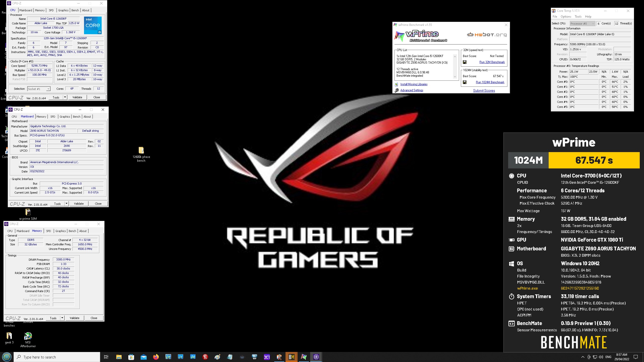Screen dimensions: 644x362
Task: Click the icon next to Install Missing Libraries
Action: pyautogui.click(x=396, y=84)
